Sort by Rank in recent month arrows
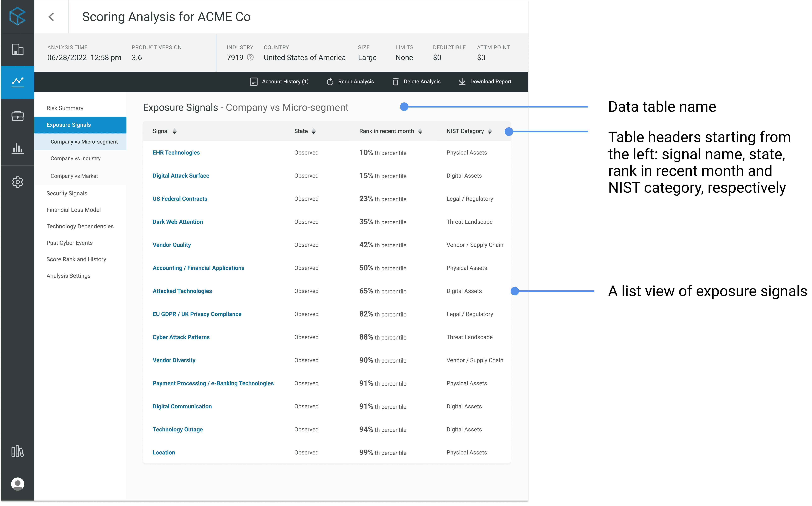The image size is (812, 506). [420, 131]
